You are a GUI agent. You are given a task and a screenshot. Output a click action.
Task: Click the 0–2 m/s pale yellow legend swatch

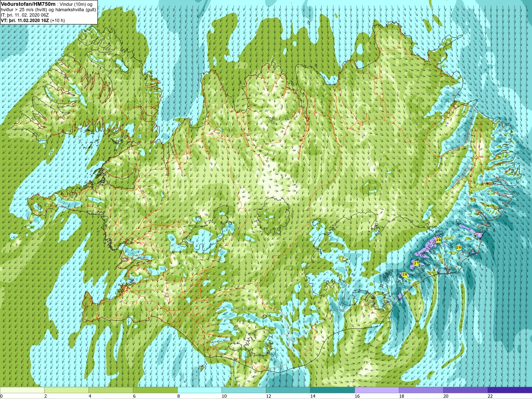point(22,390)
